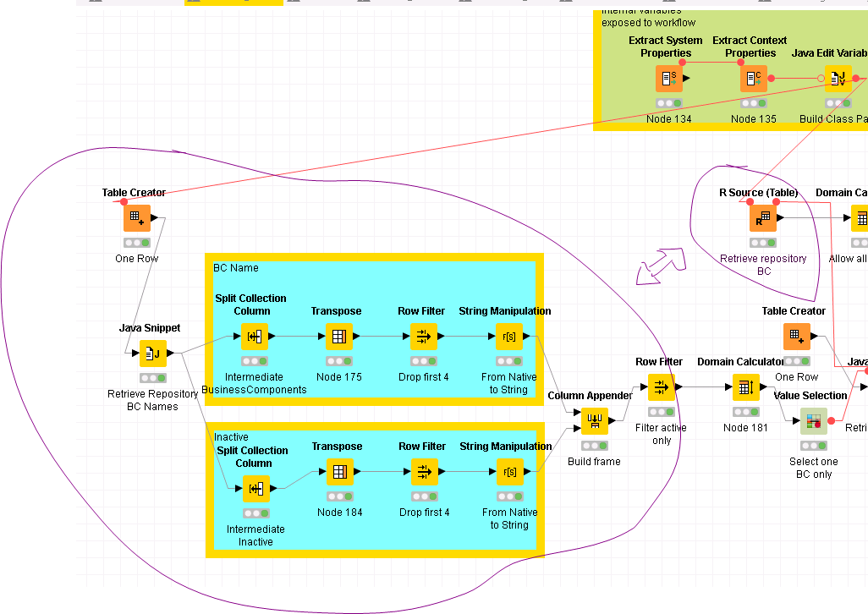The image size is (868, 614).
Task: Select the Transpose node labeled Node 184
Action: click(x=339, y=471)
